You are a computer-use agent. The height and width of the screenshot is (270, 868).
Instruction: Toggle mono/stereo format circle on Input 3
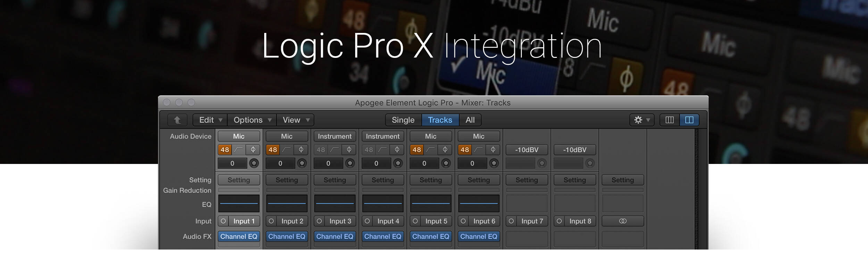(319, 221)
